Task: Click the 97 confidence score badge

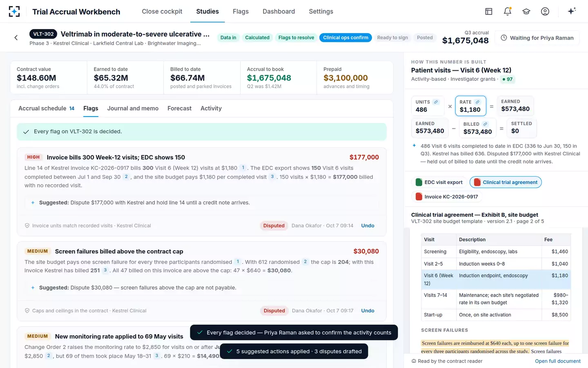Action: 508,79
